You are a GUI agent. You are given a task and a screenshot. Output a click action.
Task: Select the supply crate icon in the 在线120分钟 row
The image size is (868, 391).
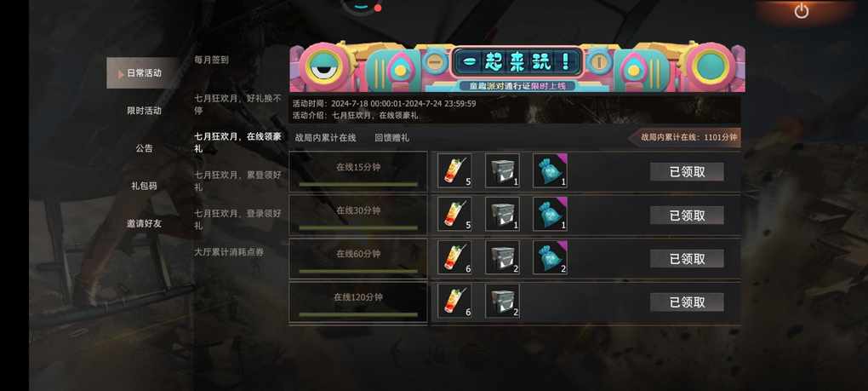point(503,301)
